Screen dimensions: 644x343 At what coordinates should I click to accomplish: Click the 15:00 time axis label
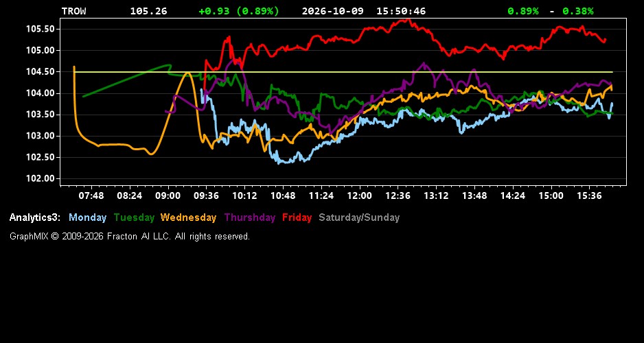tap(551, 196)
